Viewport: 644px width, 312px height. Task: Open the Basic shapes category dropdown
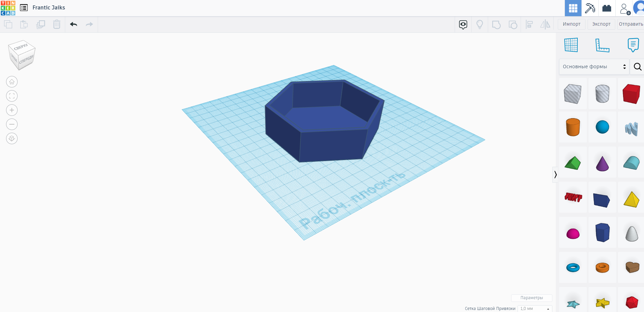pos(594,67)
